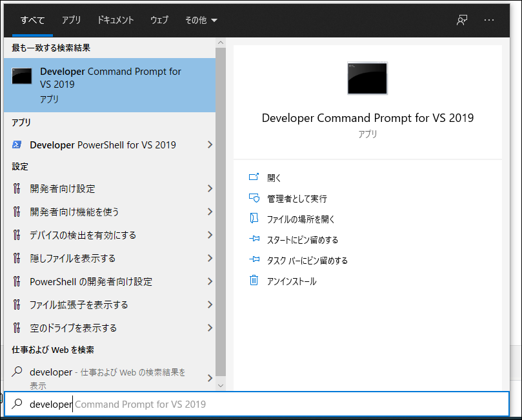
Task: Switch to the ドキュメント tab
Action: pos(115,20)
